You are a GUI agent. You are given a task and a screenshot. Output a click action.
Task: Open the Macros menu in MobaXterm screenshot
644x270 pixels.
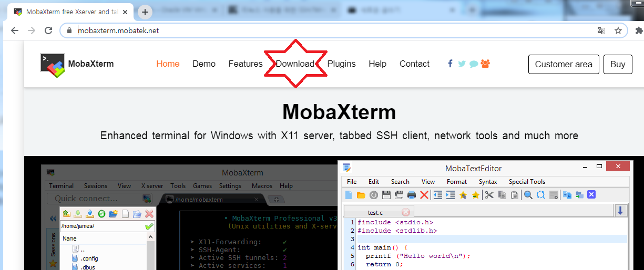[262, 186]
